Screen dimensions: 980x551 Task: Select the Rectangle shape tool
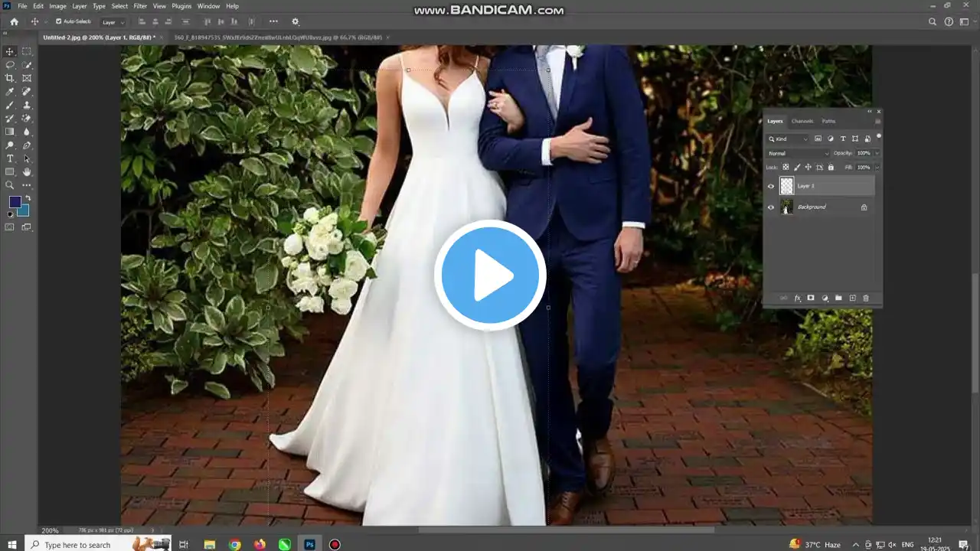pyautogui.click(x=10, y=172)
